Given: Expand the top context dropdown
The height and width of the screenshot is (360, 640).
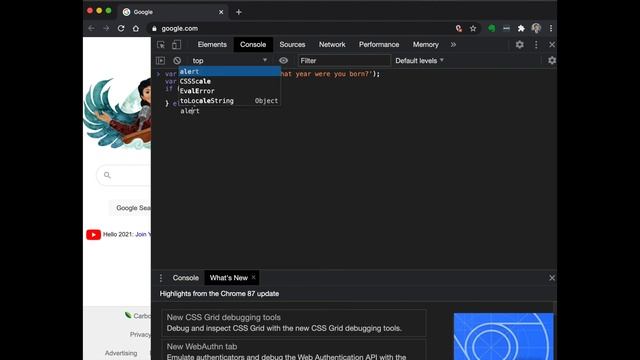Looking at the screenshot, I should click(230, 60).
